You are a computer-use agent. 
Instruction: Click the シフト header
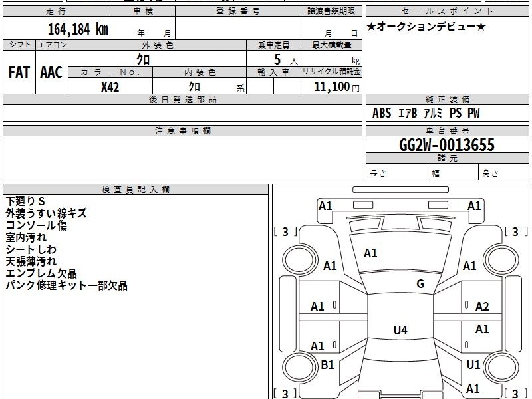[19, 45]
